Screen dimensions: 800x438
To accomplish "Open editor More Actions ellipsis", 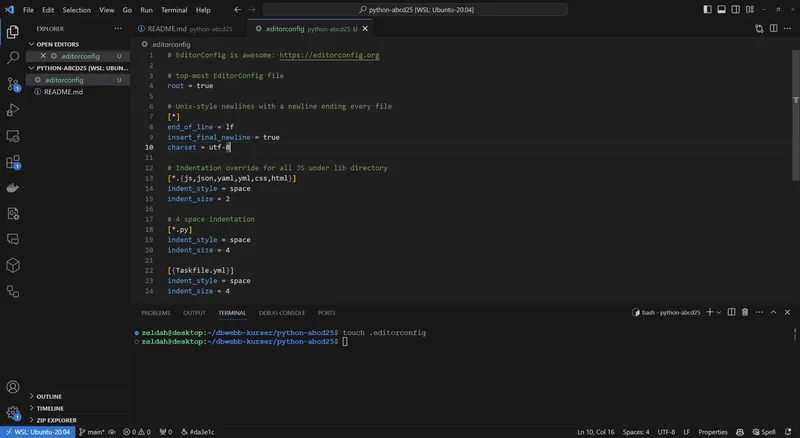I will pos(787,29).
